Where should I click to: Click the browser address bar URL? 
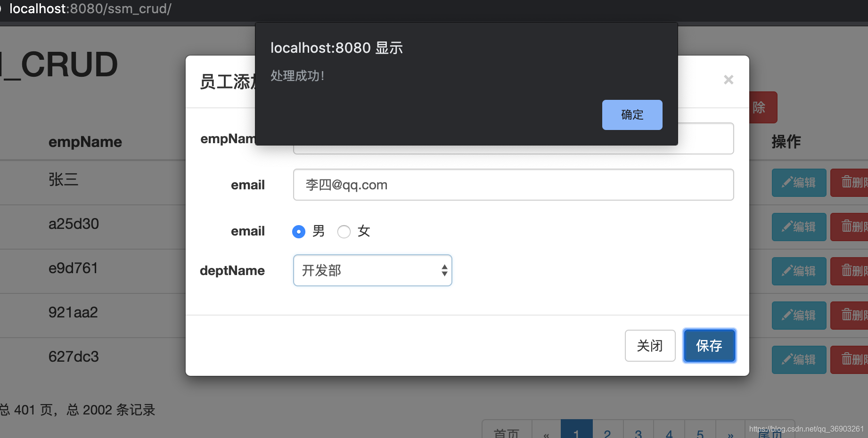pyautogui.click(x=90, y=9)
